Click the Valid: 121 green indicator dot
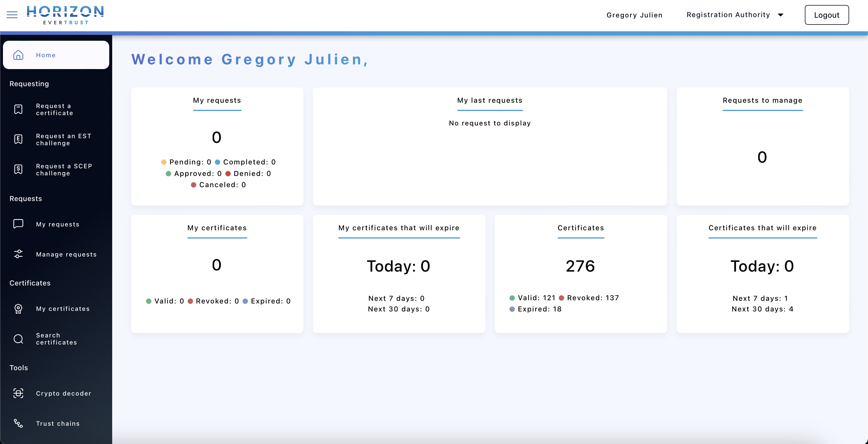 tap(512, 298)
